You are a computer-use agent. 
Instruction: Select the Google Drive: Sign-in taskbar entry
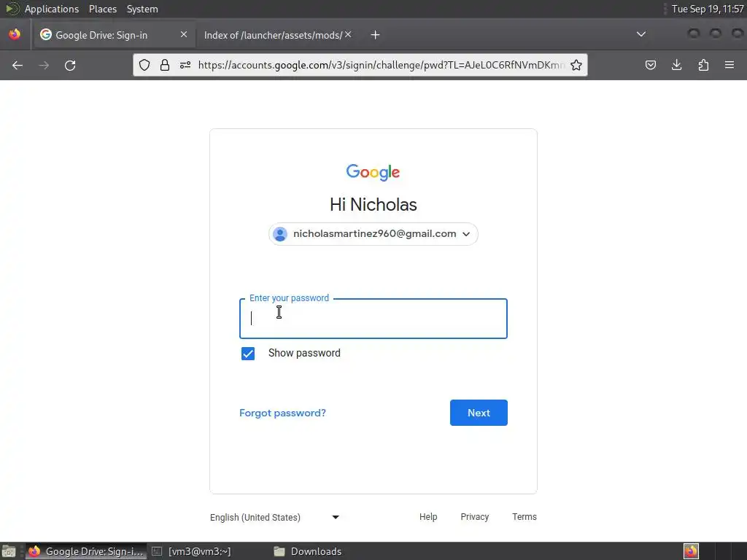point(86,551)
